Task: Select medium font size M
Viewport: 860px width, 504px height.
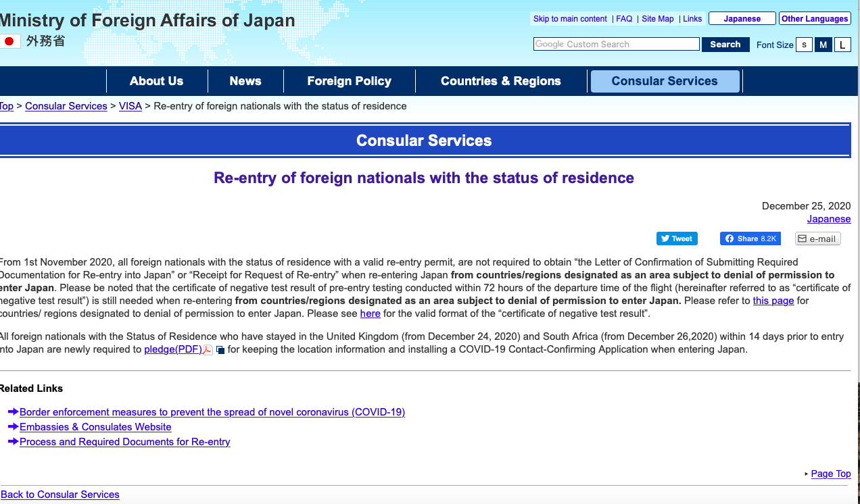Action: pyautogui.click(x=823, y=45)
